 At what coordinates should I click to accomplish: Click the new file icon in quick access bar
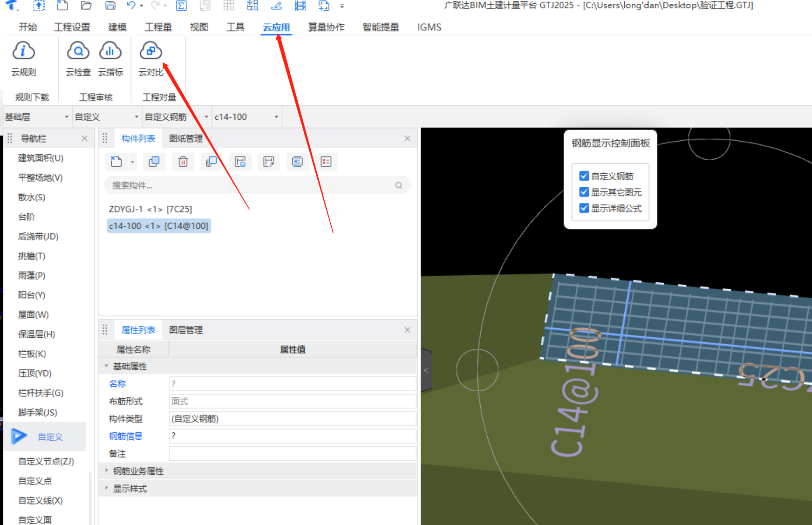point(62,6)
